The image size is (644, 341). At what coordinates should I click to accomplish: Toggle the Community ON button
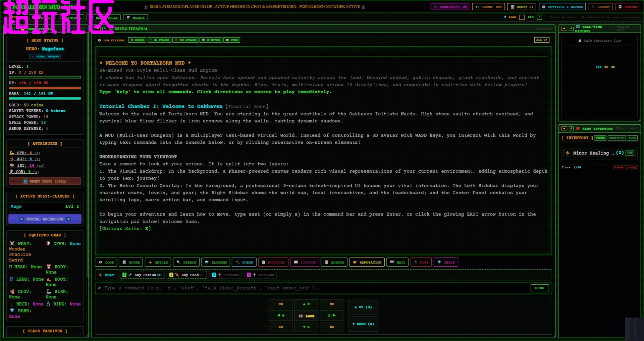pos(449,7)
